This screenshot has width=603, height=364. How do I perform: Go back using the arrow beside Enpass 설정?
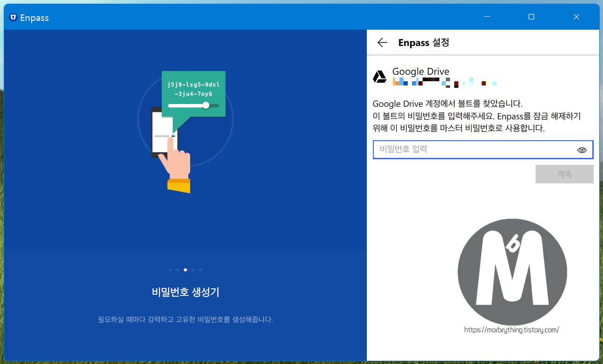[382, 43]
